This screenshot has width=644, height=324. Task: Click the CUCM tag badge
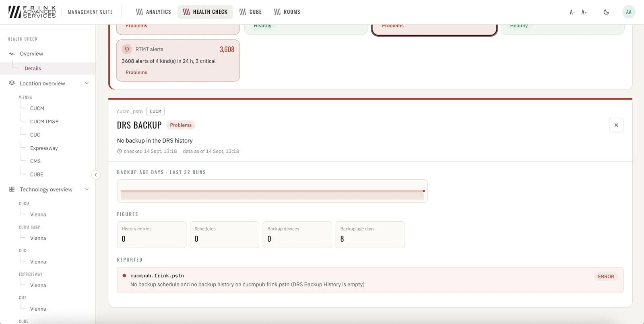(x=155, y=111)
